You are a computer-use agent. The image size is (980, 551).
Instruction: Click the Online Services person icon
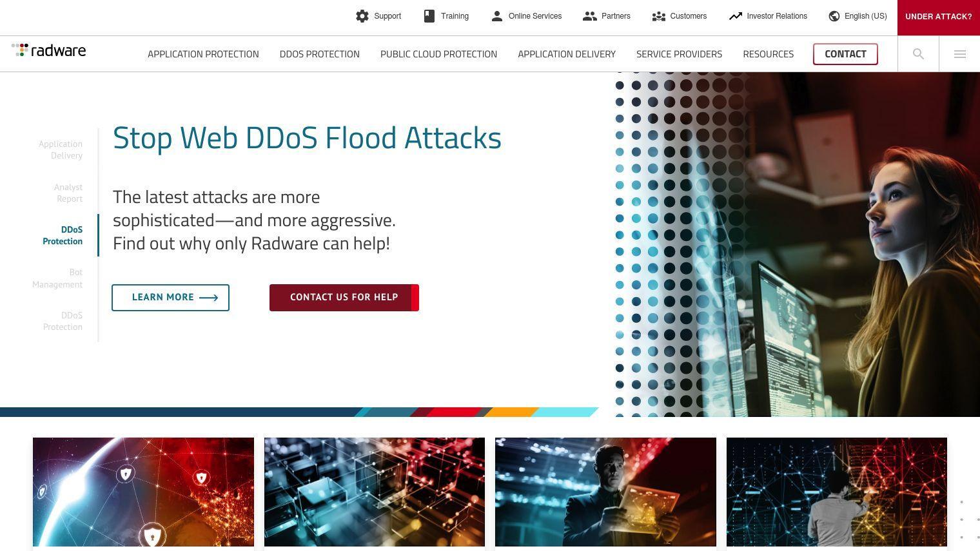[496, 16]
